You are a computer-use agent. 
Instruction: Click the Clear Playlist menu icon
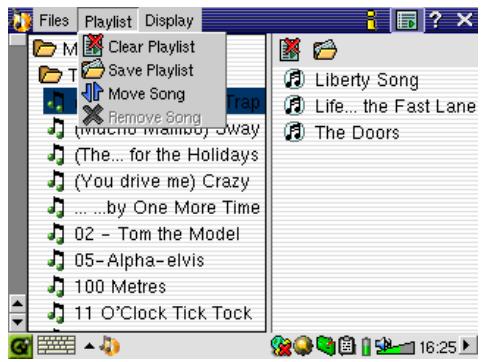(93, 45)
